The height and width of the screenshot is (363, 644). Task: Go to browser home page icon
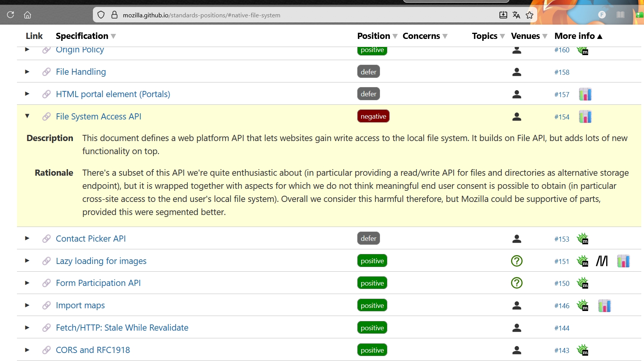click(27, 15)
